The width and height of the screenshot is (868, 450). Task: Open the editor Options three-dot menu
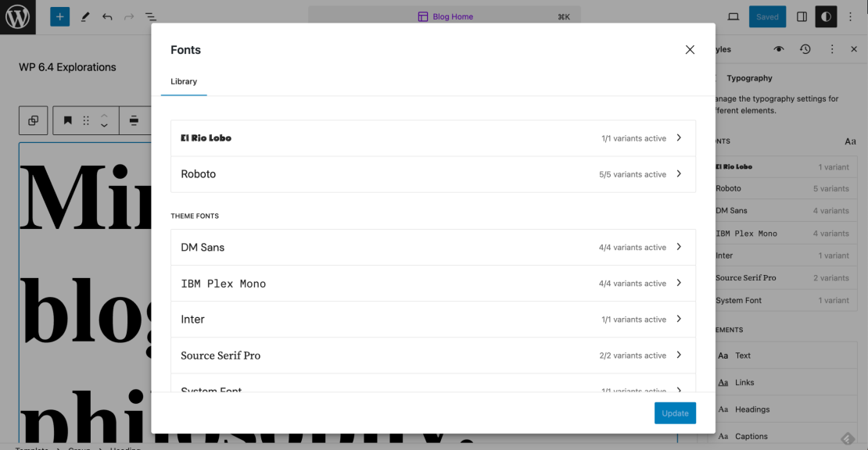tap(850, 16)
